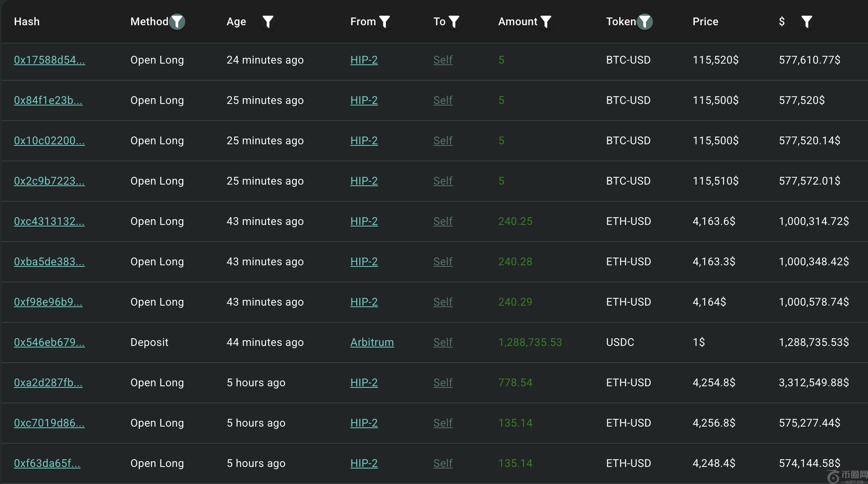The image size is (868, 484).
Task: Open transaction hash 0x2c9b7223
Action: point(49,181)
